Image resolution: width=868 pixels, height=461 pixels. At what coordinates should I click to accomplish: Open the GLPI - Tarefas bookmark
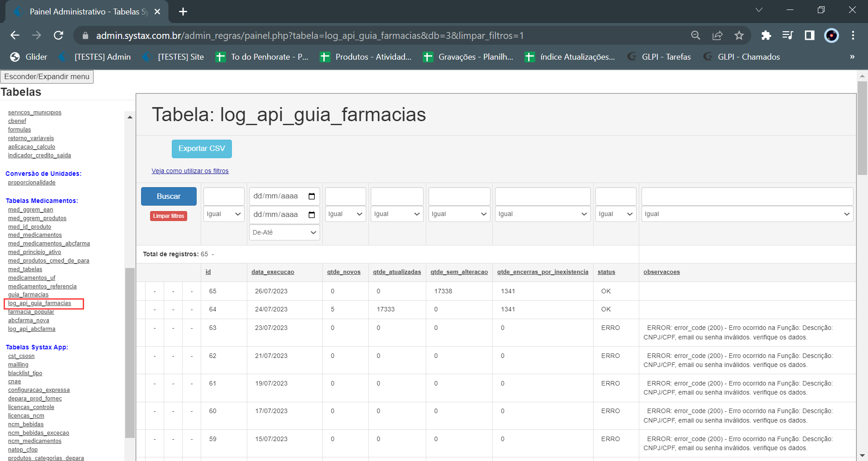tap(659, 57)
